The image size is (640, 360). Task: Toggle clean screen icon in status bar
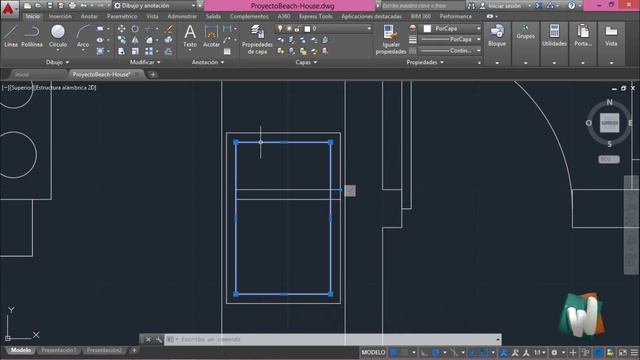[x=623, y=352]
